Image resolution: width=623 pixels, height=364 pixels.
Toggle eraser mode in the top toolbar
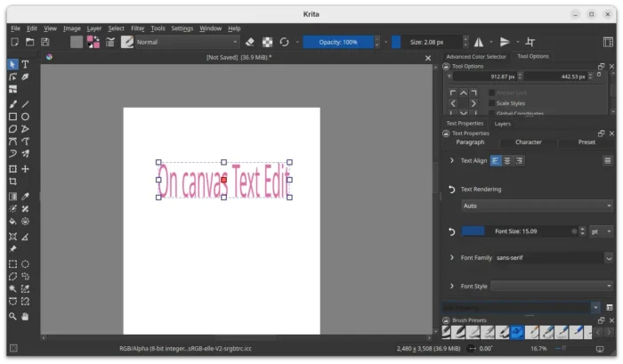click(249, 42)
